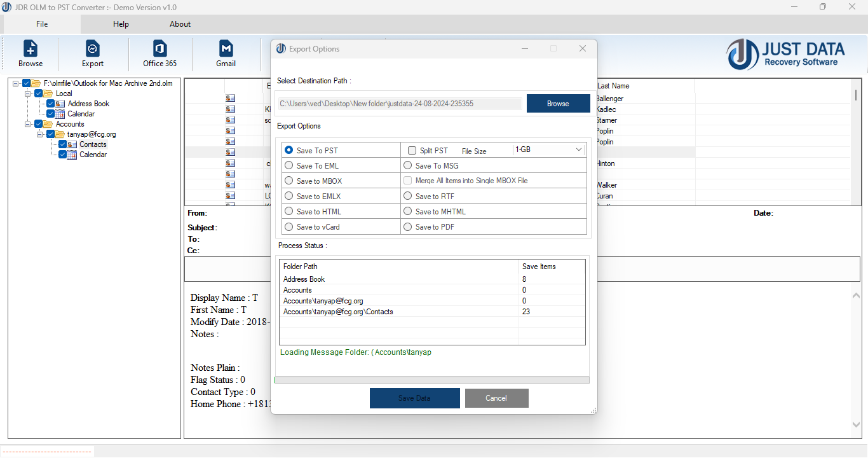Open the File menu

(42, 24)
